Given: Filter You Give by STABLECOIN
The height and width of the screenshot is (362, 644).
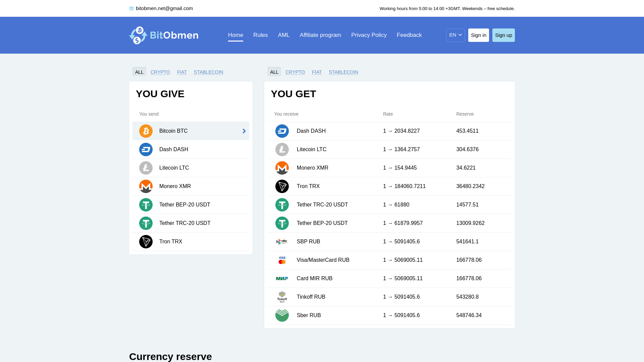Looking at the screenshot, I should click(209, 72).
